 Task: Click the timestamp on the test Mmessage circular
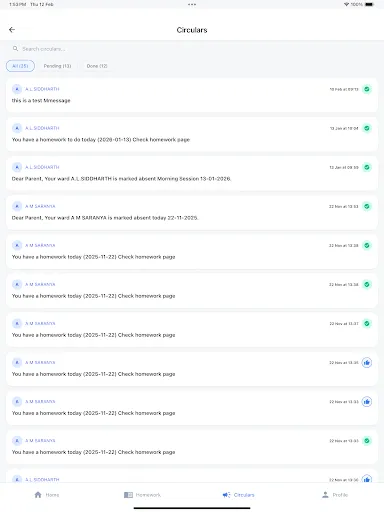click(344, 89)
